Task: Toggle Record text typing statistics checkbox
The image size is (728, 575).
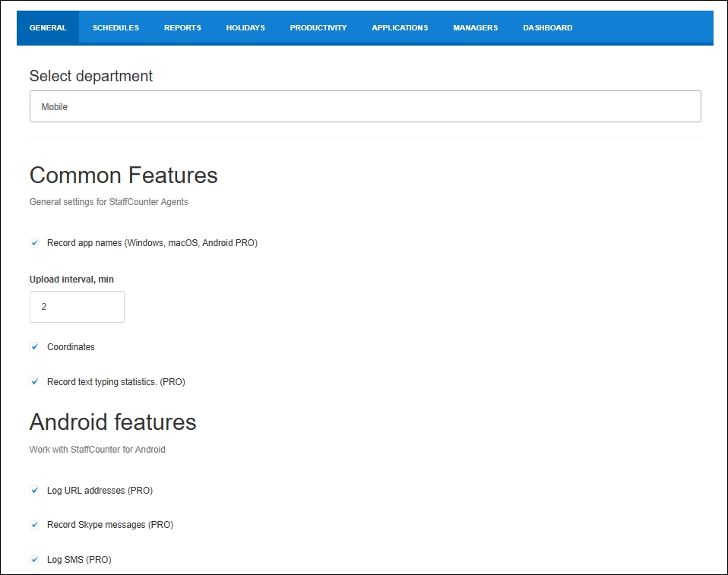Action: pos(34,382)
